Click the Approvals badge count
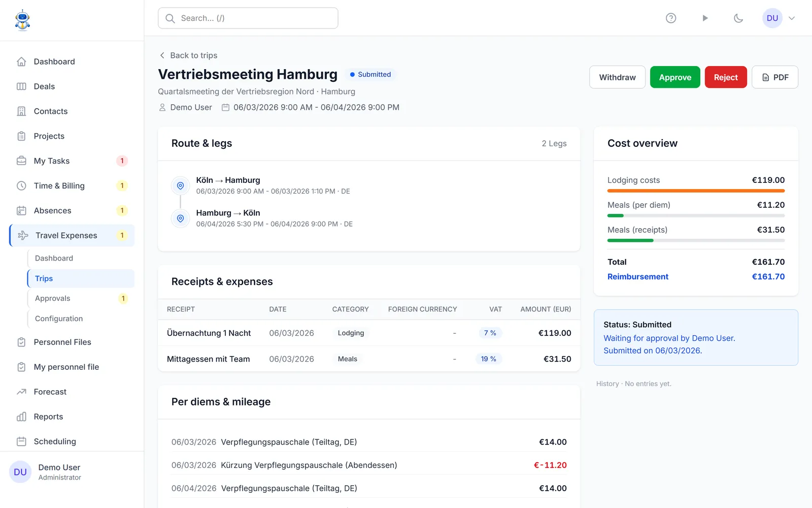This screenshot has width=812, height=508. pyautogui.click(x=123, y=299)
